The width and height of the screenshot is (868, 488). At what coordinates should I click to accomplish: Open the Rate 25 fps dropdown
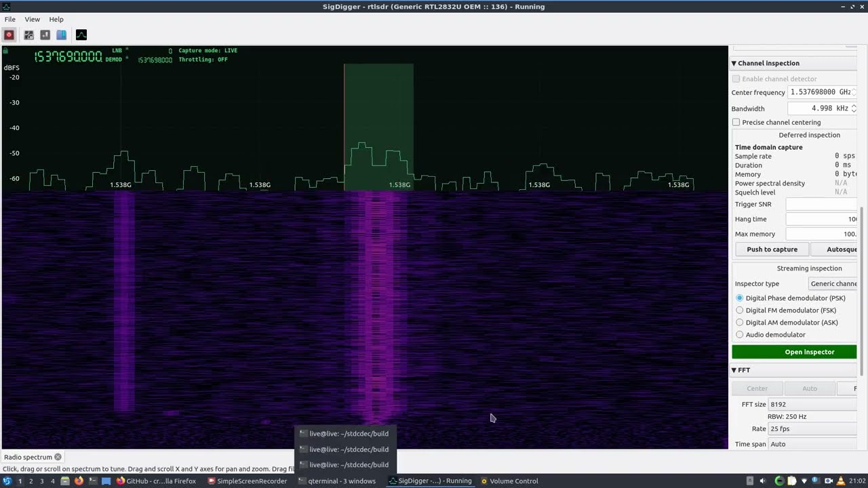(x=812, y=429)
